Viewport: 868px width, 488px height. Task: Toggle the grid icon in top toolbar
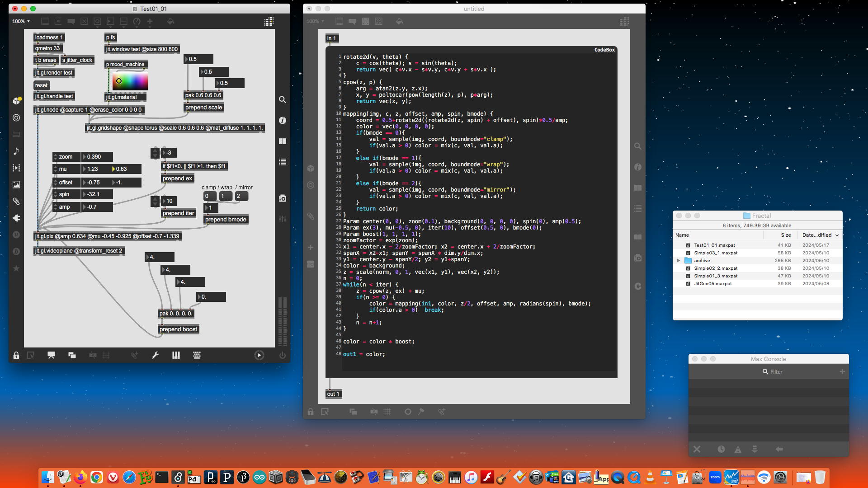click(x=269, y=21)
